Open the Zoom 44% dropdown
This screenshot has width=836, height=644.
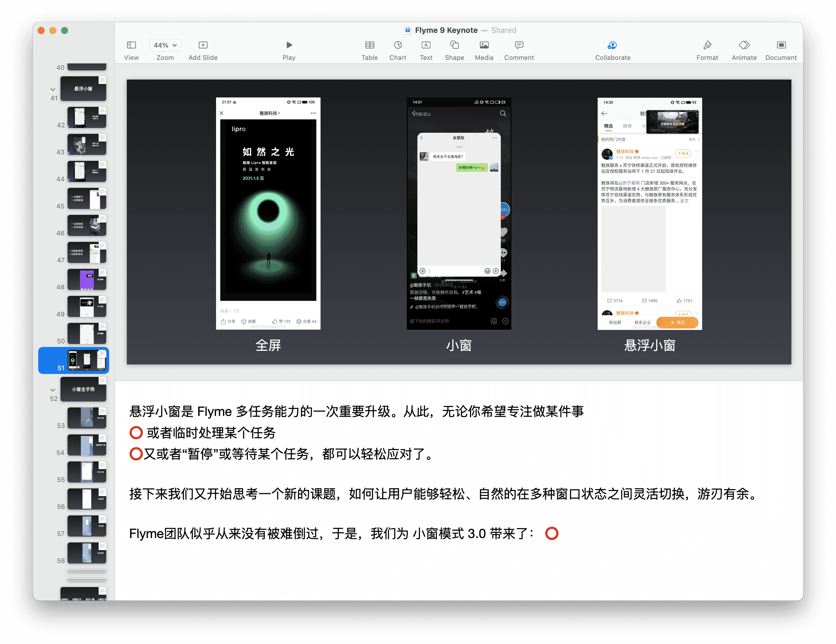tap(165, 45)
